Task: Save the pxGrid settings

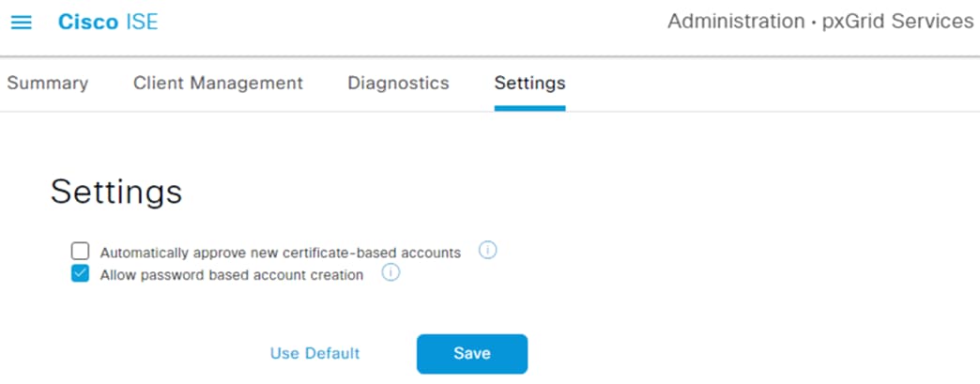Action: 472,353
